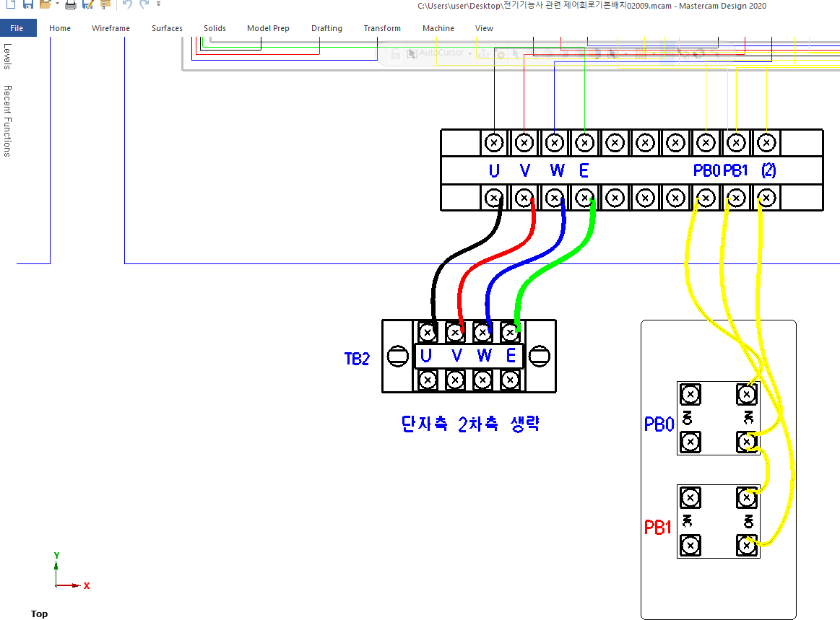Click the selection settings gear icon
Viewport: 840px width, 620px height.
click(x=500, y=54)
